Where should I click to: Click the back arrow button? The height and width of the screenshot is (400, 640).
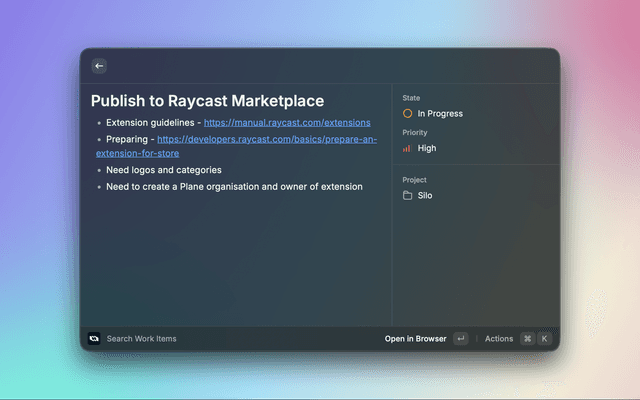(99, 66)
